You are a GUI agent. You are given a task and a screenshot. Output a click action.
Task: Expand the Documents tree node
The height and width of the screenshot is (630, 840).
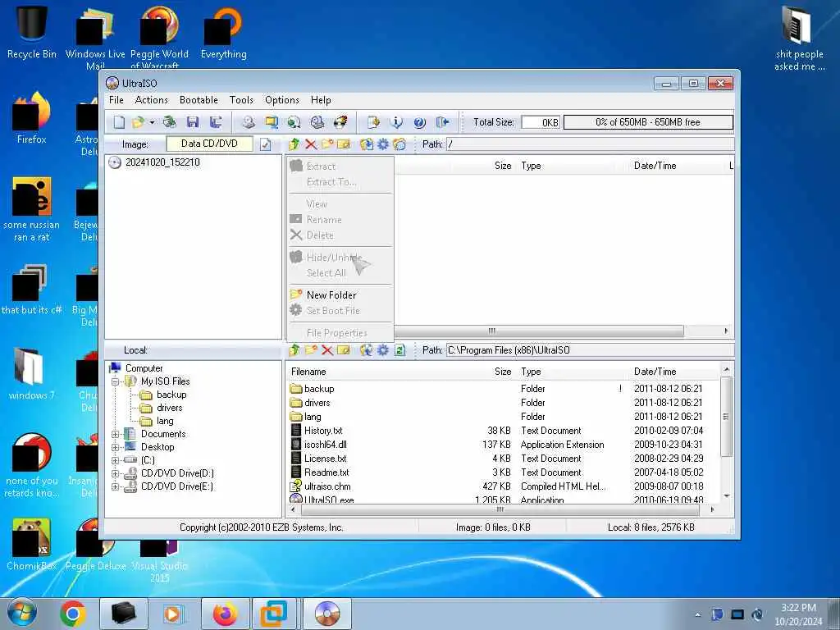115,435
